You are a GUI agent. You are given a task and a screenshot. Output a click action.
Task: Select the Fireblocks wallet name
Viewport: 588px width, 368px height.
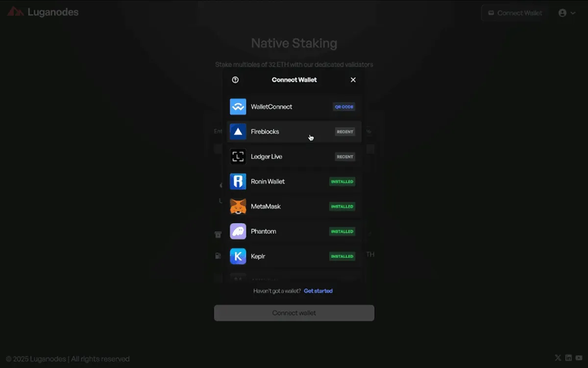[x=265, y=132]
